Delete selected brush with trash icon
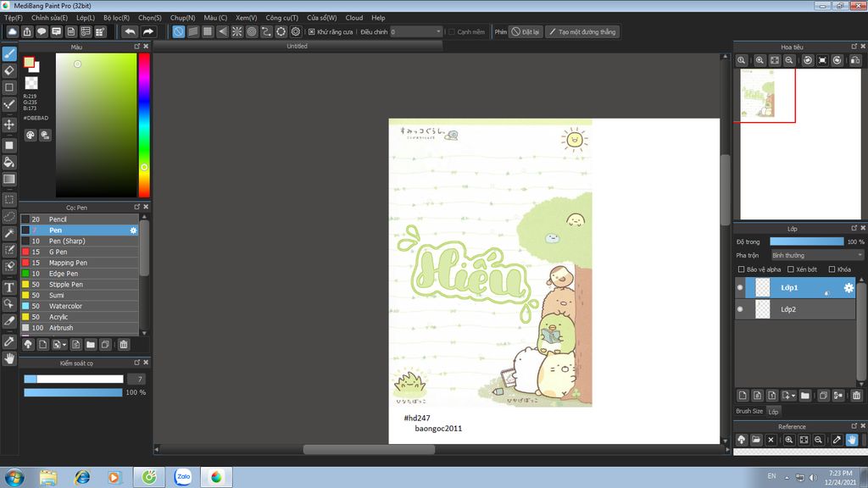Screen dimensions: 868x488 tap(124, 344)
